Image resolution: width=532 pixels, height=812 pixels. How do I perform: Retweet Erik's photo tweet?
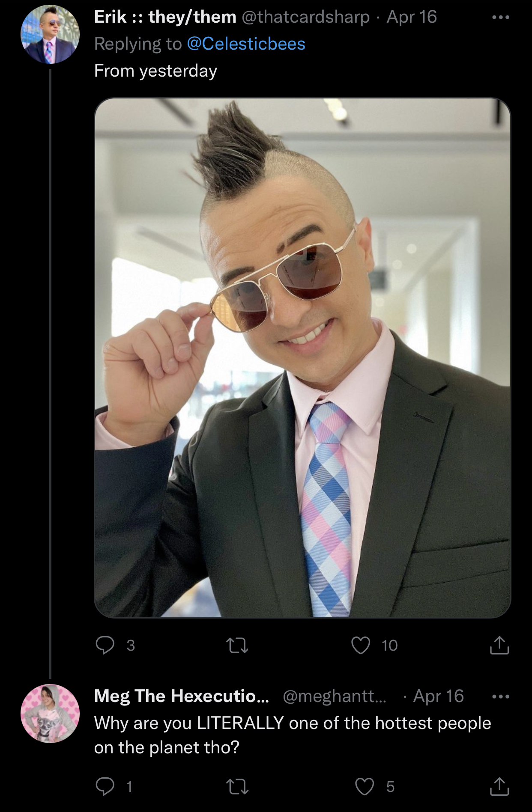237,645
